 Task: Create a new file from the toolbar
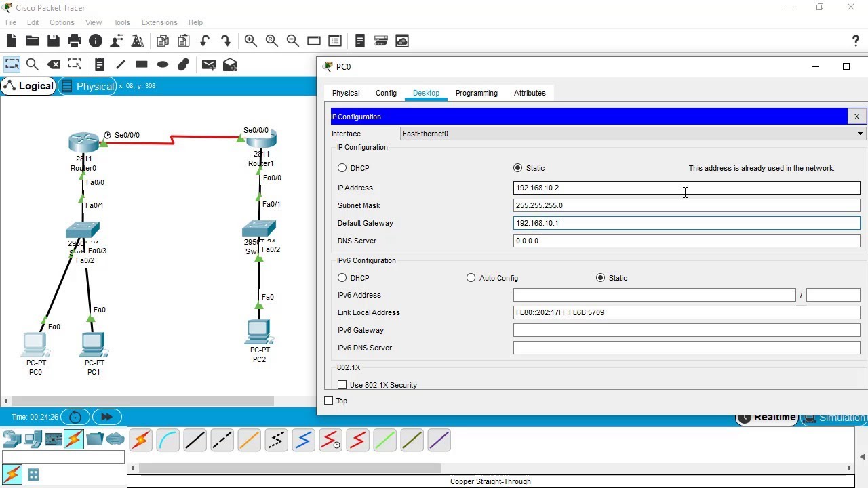click(11, 41)
